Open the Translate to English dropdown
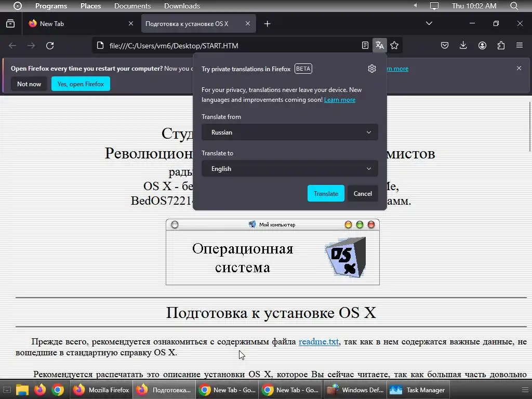 click(290, 169)
